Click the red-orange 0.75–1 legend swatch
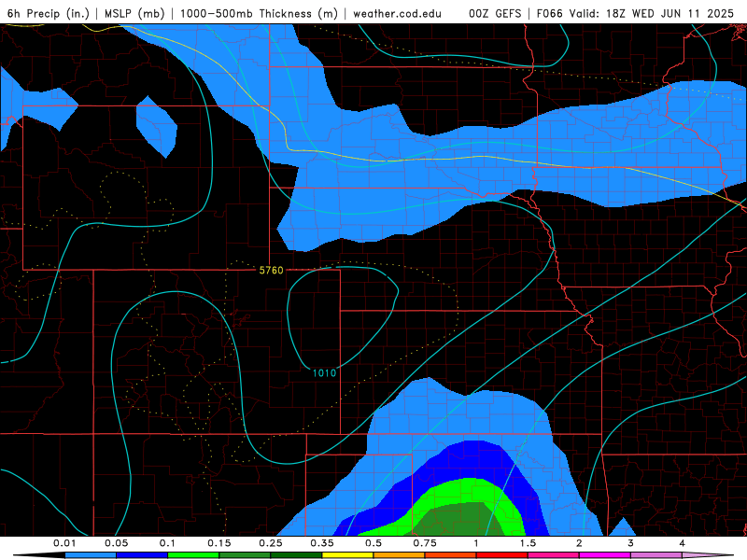This screenshot has height=560, width=747. [451, 555]
